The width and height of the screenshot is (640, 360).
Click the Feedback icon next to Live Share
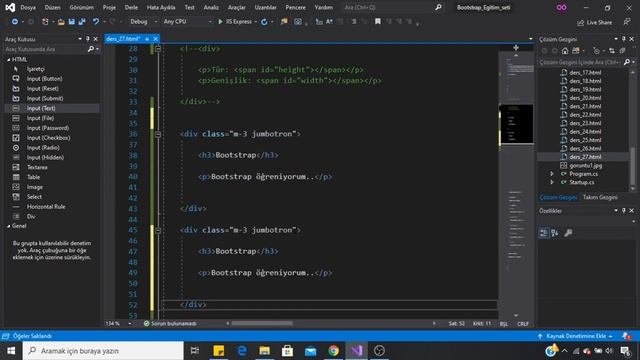[627, 22]
